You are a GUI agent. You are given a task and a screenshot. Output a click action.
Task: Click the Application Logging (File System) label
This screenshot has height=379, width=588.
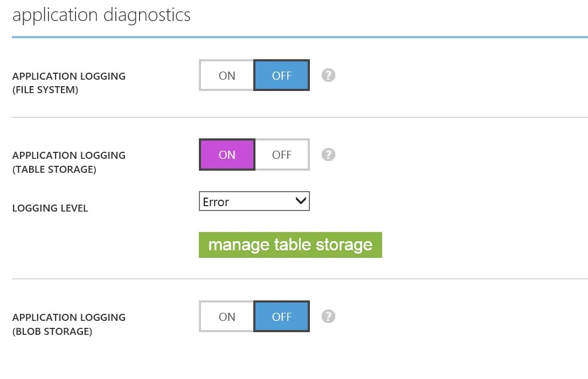[69, 83]
